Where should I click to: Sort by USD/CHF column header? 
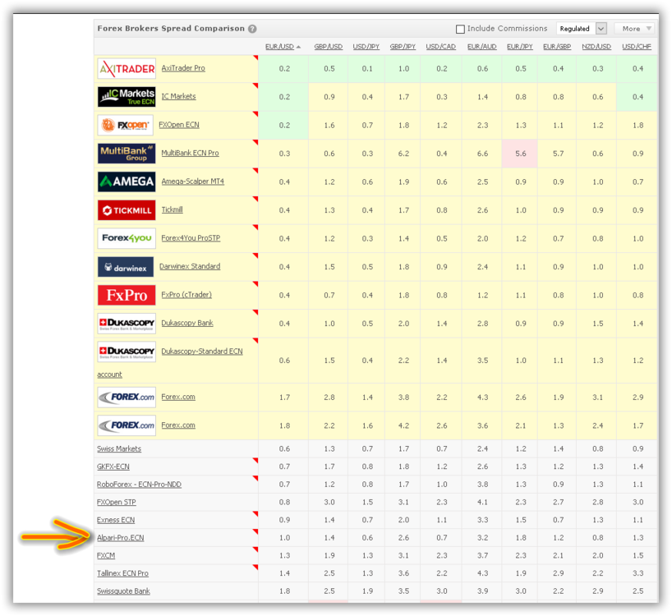point(637,47)
